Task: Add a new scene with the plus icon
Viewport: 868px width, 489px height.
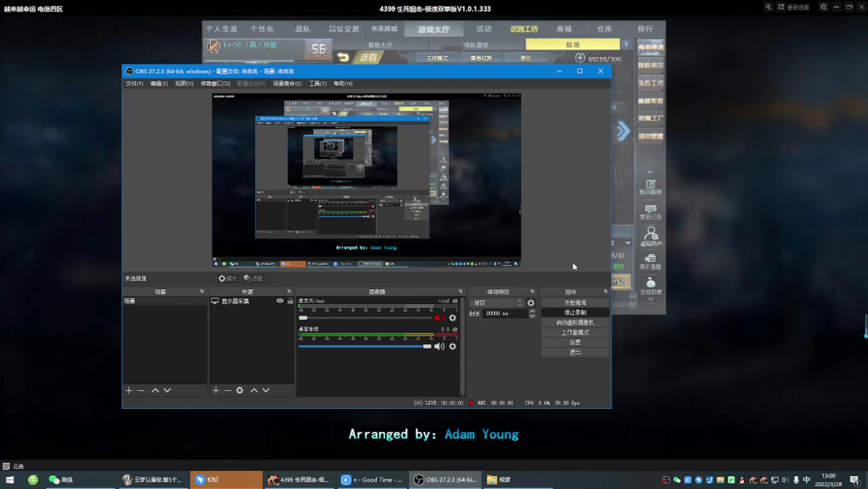Action: (x=129, y=390)
